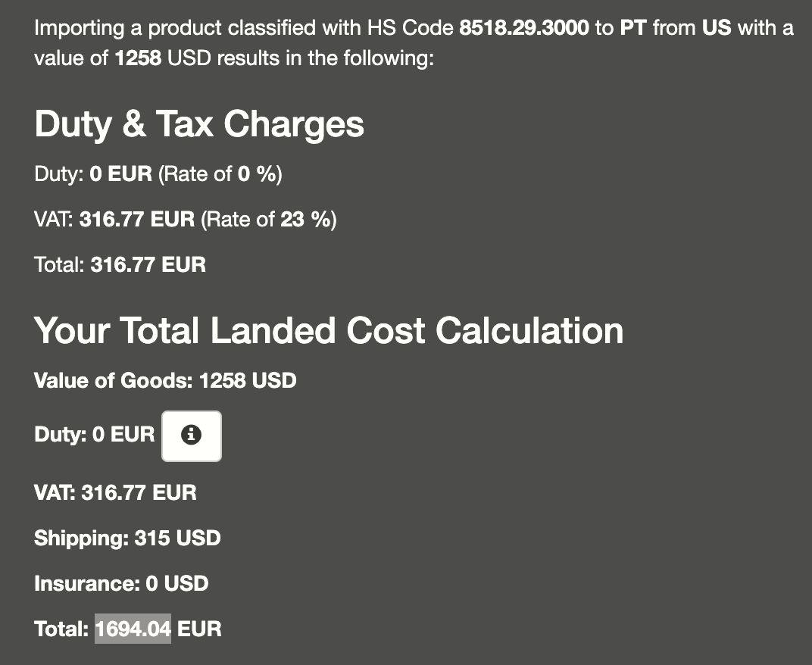
Task: Click VAT amount under Duty & Tax Charges
Action: 136,220
